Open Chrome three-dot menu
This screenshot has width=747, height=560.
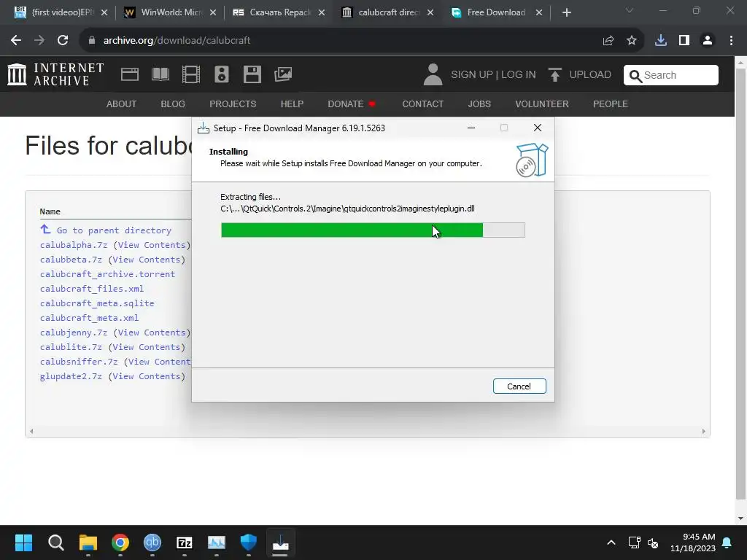[x=731, y=41]
